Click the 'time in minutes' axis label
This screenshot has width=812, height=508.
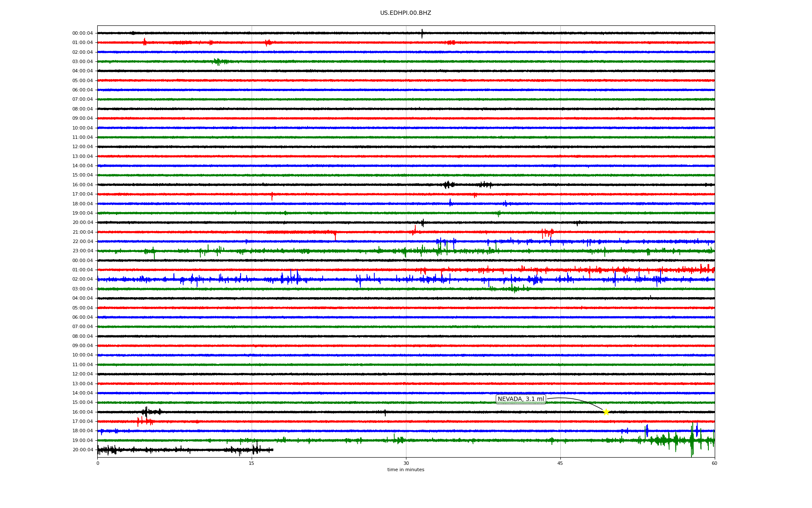(406, 470)
